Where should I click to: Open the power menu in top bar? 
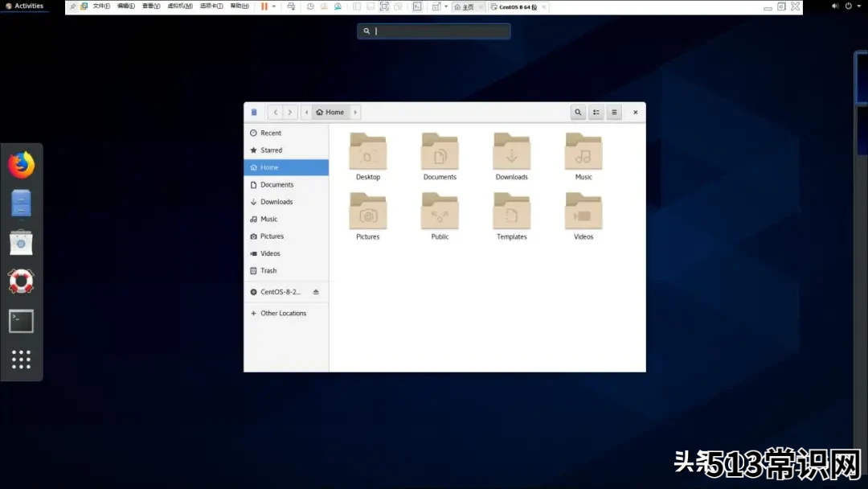click(x=848, y=6)
